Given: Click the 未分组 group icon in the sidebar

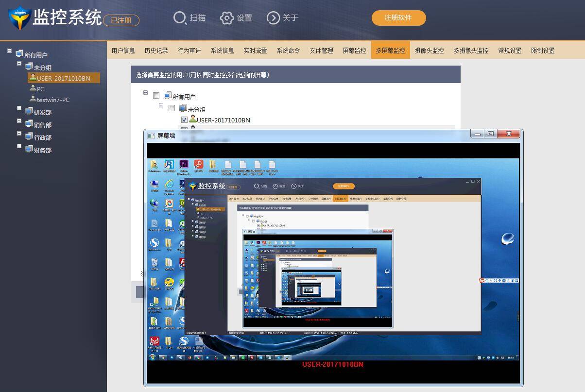Looking at the screenshot, I should click(x=29, y=66).
